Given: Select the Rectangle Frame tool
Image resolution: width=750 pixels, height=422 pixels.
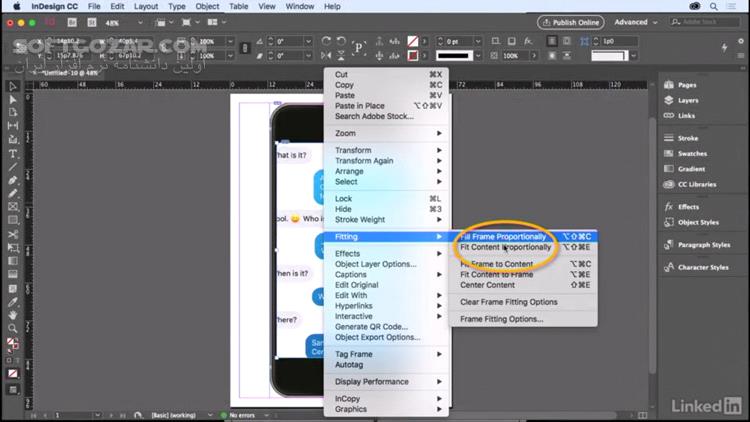Looking at the screenshot, I should tap(13, 207).
